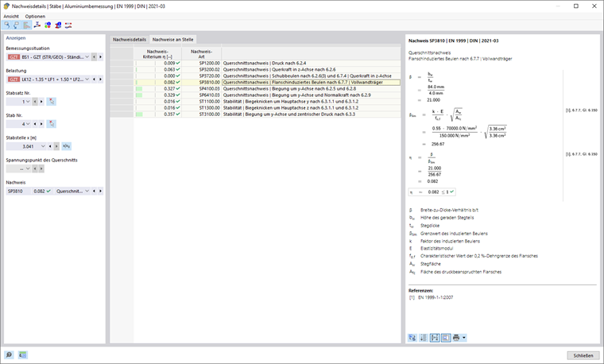Select the SP3200.02 Querkraft in z-Achse row
The width and height of the screenshot is (604, 364).
(x=255, y=70)
